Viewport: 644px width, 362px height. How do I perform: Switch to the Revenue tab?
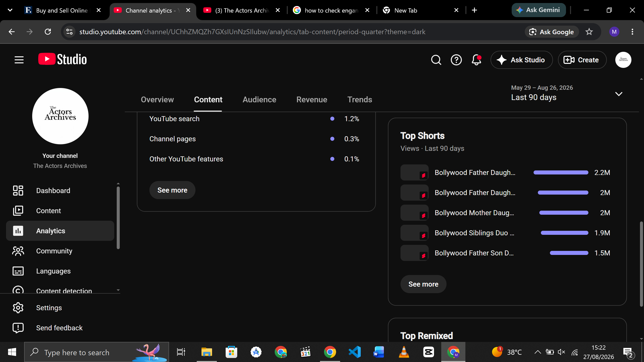coord(312,100)
